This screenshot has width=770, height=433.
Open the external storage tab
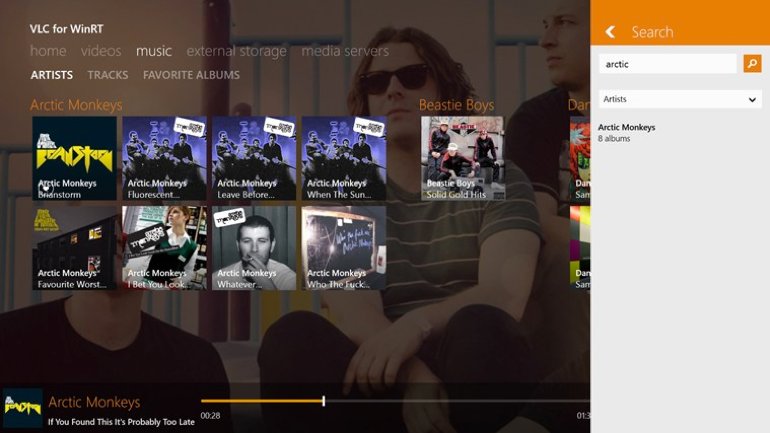(x=236, y=51)
